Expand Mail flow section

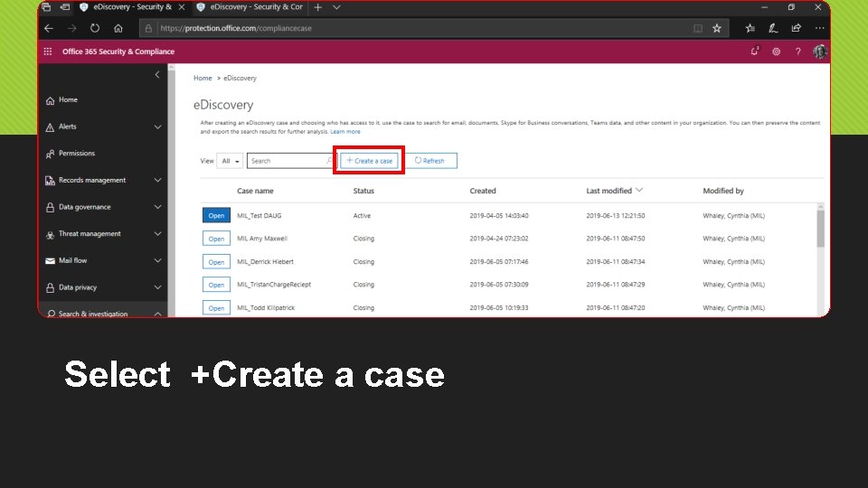[157, 260]
